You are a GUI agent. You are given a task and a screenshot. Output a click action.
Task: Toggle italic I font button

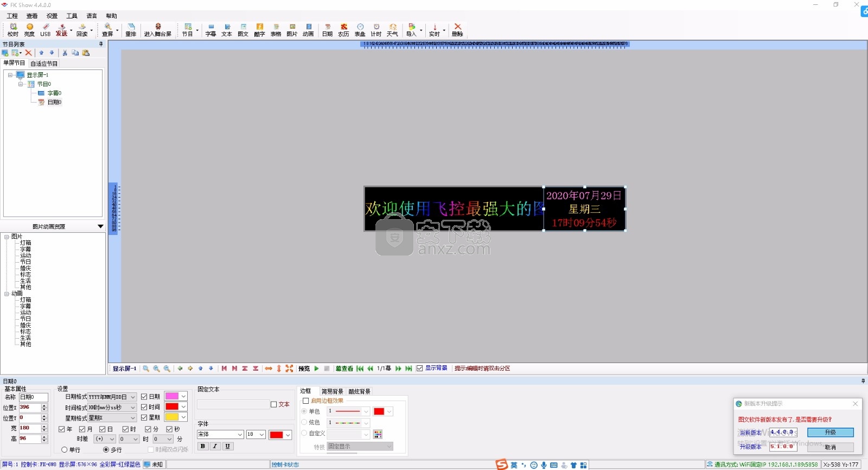click(215, 446)
